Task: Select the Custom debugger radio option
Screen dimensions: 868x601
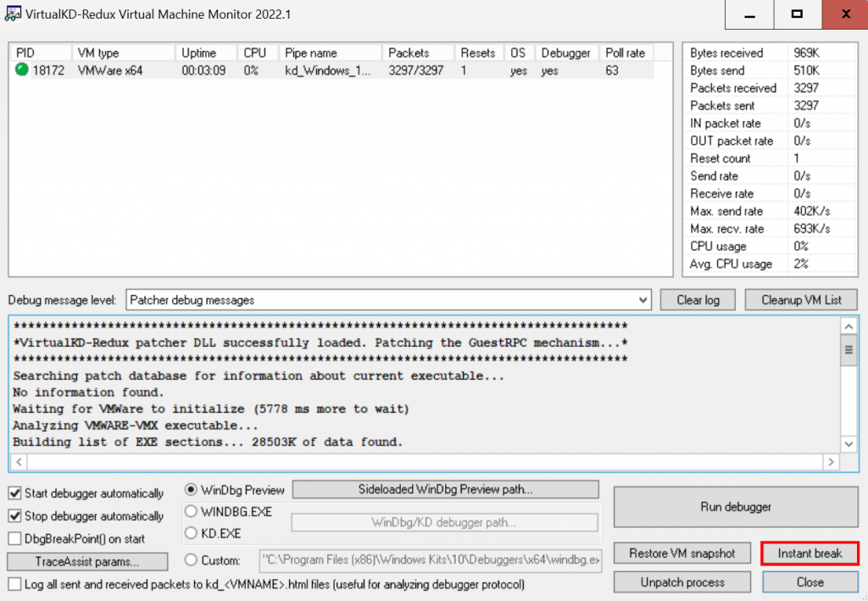Action: point(191,560)
